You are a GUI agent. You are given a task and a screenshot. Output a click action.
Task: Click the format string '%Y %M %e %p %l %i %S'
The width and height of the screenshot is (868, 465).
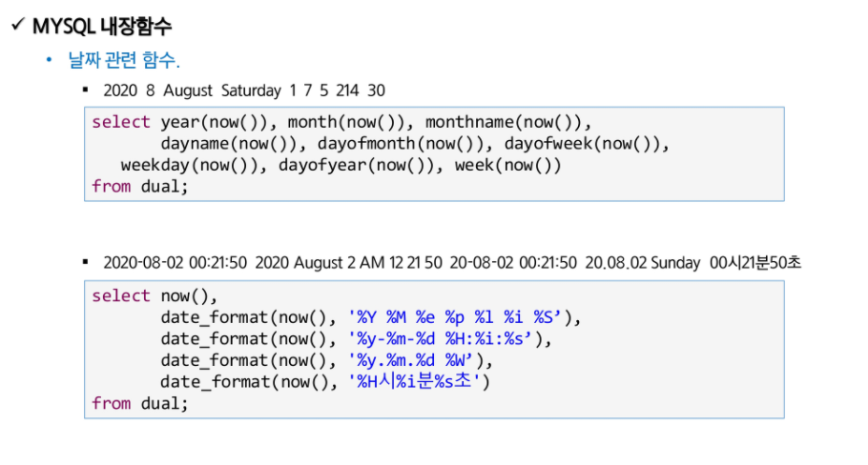click(x=454, y=317)
